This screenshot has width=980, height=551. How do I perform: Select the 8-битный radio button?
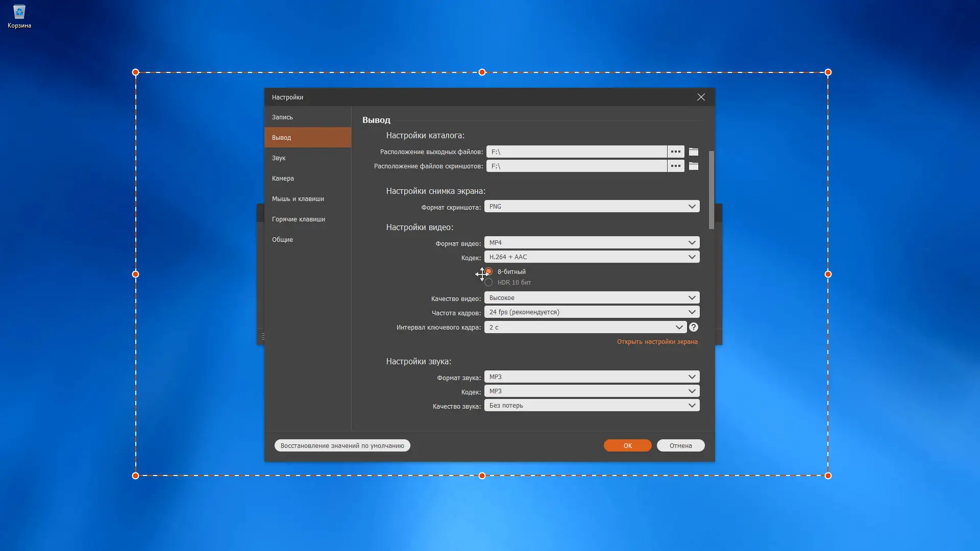pos(489,271)
